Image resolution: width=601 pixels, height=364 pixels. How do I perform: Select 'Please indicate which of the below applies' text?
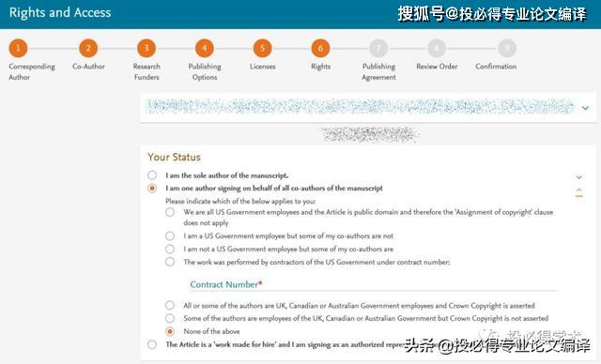click(x=240, y=201)
